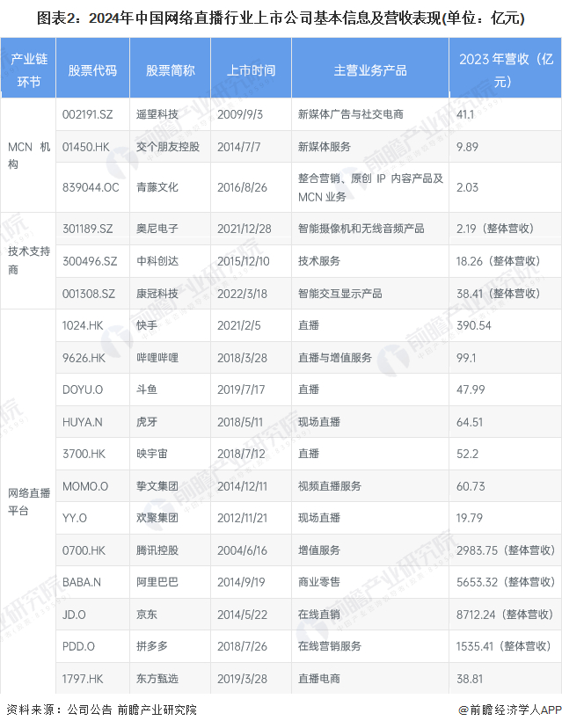Screen dimensions: 562x728
Task: Select stock code 839044.OC
Action: 91,187
